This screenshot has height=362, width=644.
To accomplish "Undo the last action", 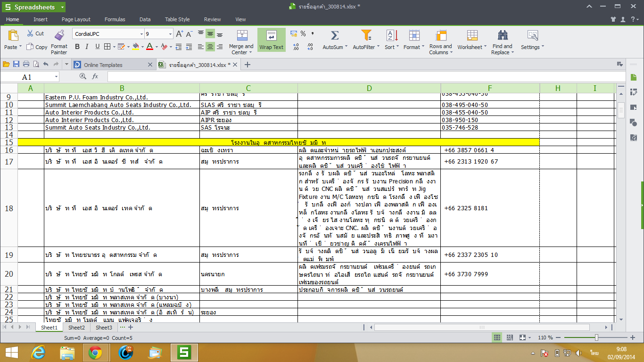I will [46, 64].
